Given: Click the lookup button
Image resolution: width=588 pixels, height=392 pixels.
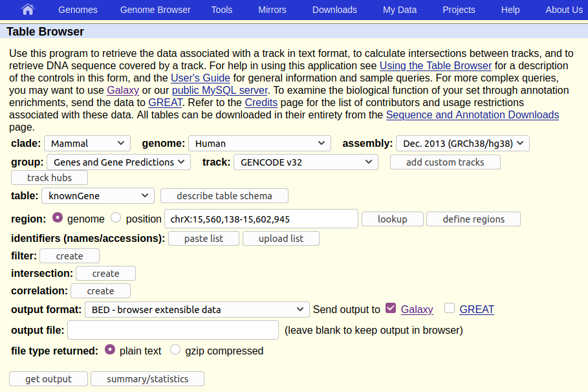Looking at the screenshot, I should point(393,219).
